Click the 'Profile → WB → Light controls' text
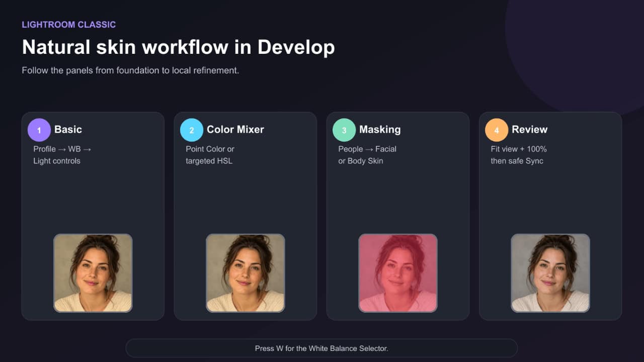 click(62, 155)
